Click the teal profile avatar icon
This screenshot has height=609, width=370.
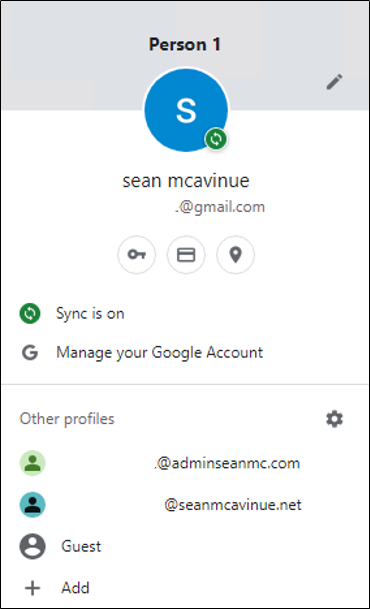pos(33,505)
